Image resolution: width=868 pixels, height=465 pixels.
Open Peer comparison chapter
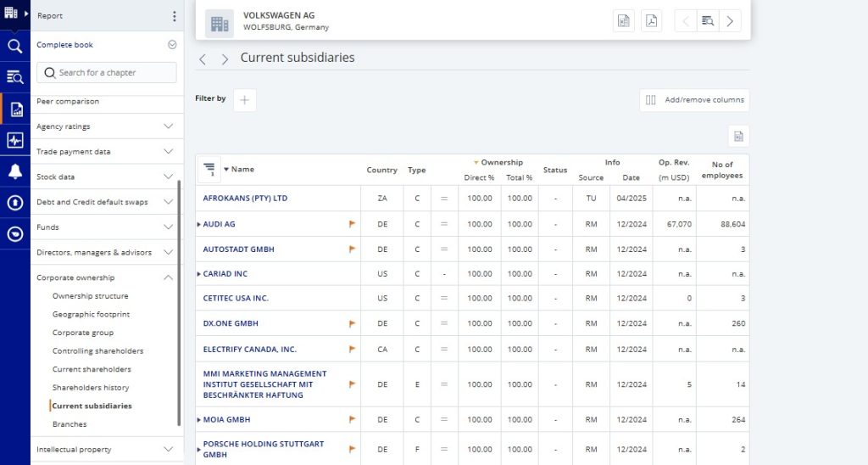tap(68, 102)
